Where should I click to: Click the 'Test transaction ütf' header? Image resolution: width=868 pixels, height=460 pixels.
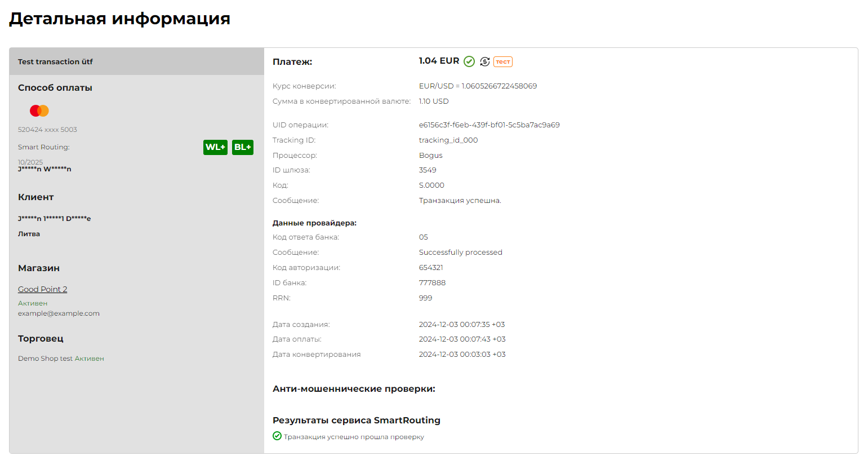55,62
